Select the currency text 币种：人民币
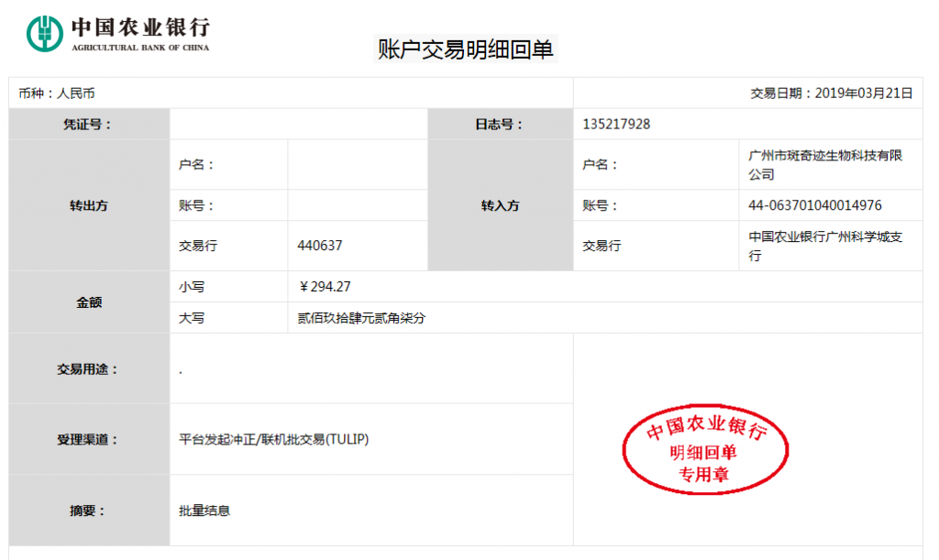The height and width of the screenshot is (560, 939). pos(56,93)
